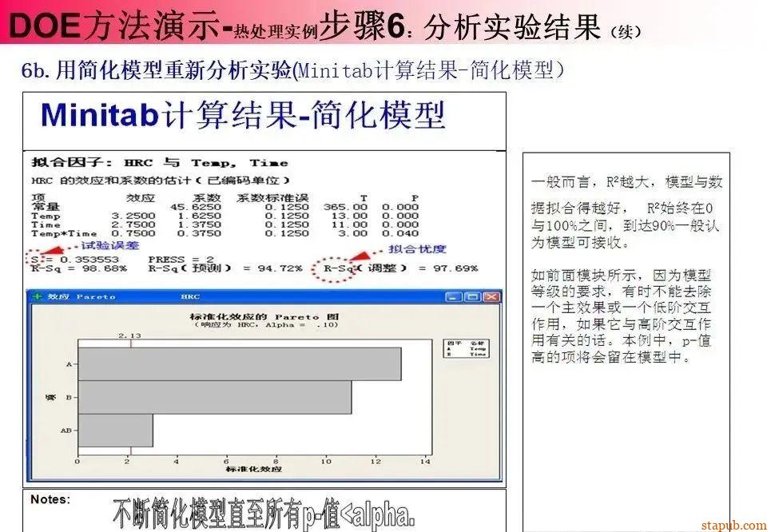Select bar AB in the Pareto chart

point(115,431)
